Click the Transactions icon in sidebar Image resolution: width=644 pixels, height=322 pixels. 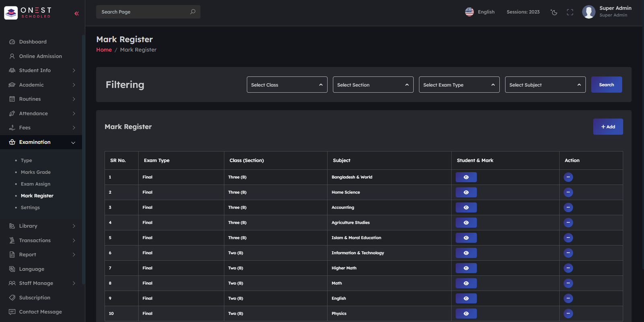[12, 240]
